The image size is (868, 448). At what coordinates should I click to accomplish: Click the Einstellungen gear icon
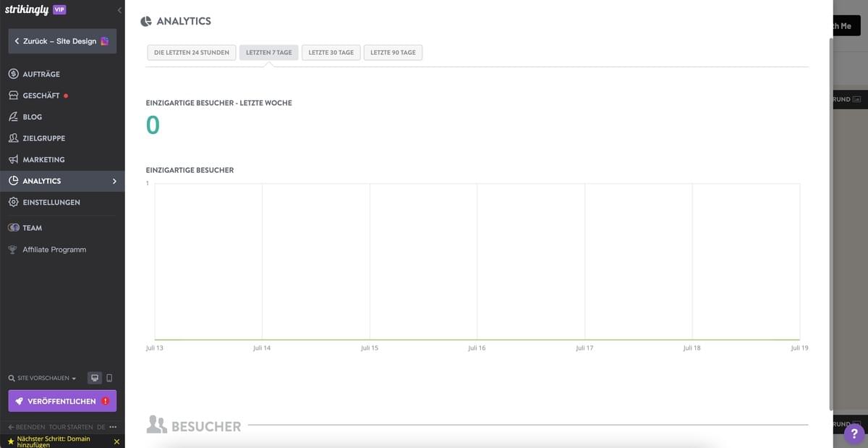point(13,203)
